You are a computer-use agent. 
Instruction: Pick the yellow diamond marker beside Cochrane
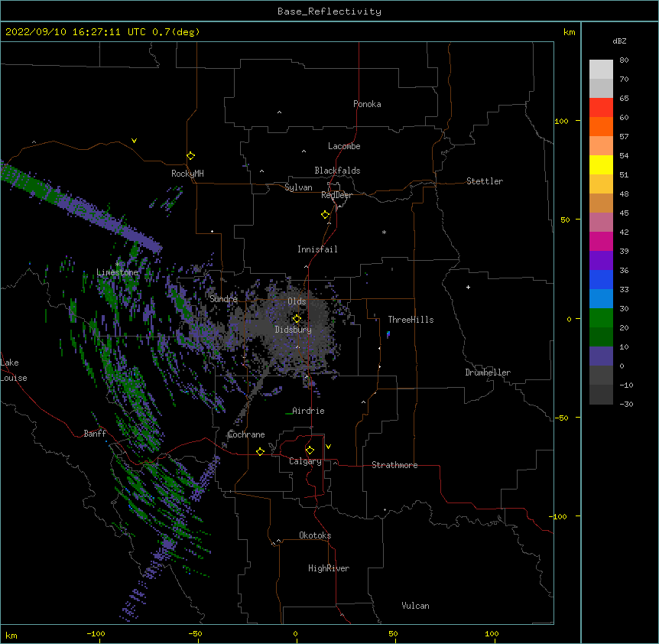[x=260, y=452]
